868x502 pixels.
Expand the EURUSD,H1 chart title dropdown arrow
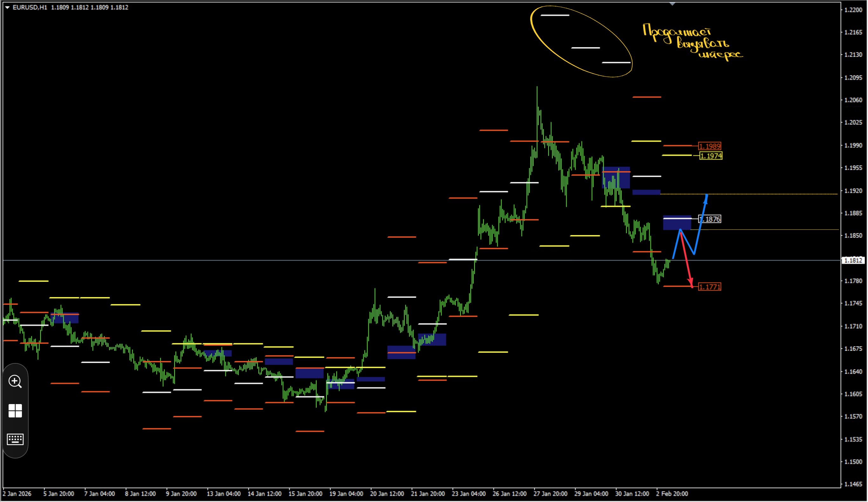[x=7, y=7]
